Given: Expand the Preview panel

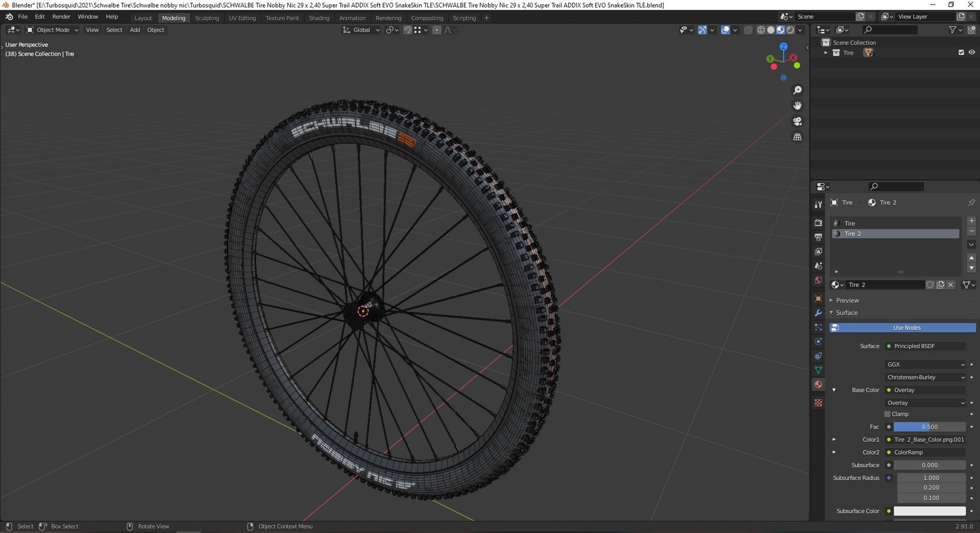Looking at the screenshot, I should pyautogui.click(x=847, y=300).
